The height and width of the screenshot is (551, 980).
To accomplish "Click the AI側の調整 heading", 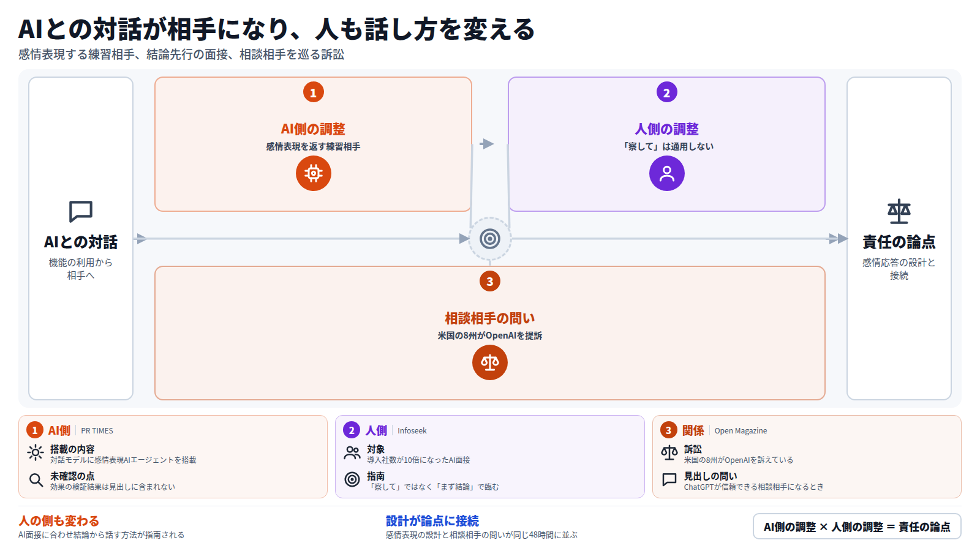I will [x=313, y=129].
